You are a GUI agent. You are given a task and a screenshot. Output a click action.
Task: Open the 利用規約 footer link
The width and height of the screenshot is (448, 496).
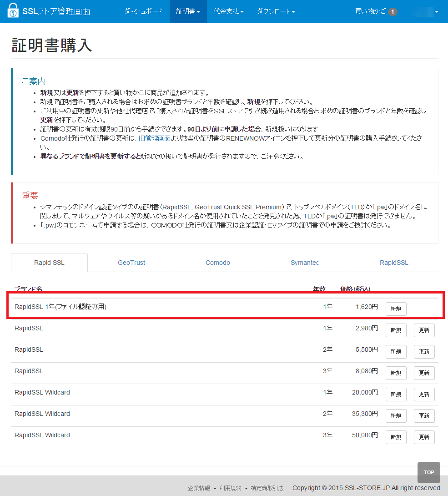(x=230, y=488)
